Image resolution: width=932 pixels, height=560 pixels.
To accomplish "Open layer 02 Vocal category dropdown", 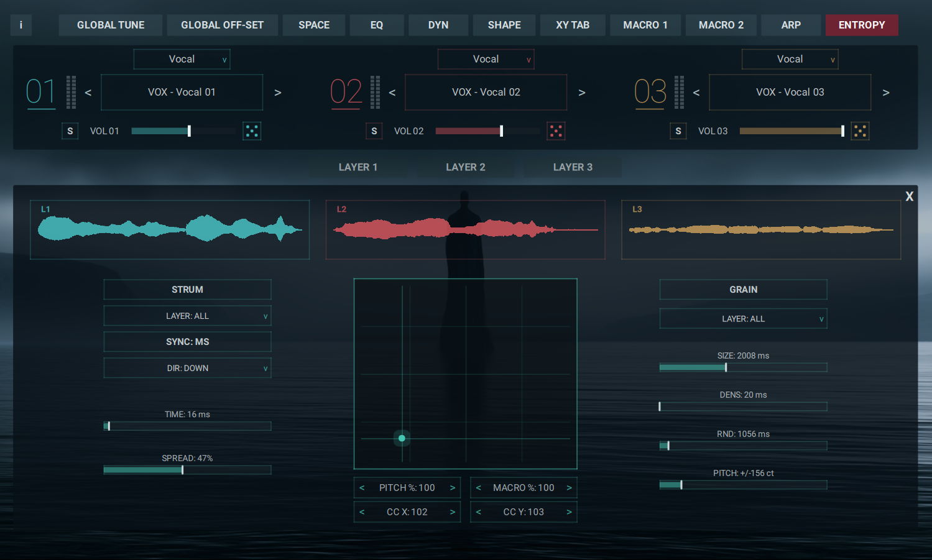I will pyautogui.click(x=486, y=59).
